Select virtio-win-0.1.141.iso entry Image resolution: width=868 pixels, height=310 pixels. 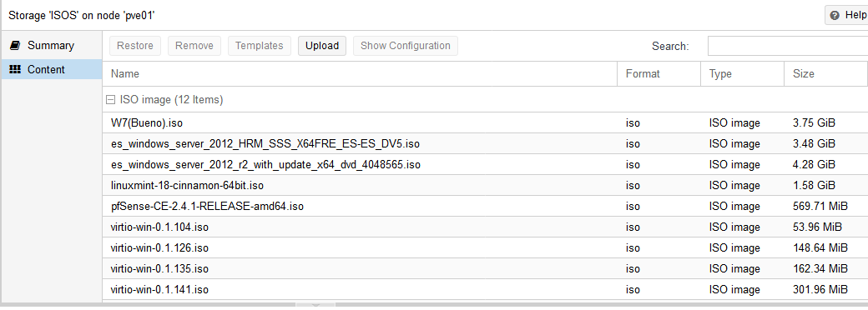tap(485, 289)
